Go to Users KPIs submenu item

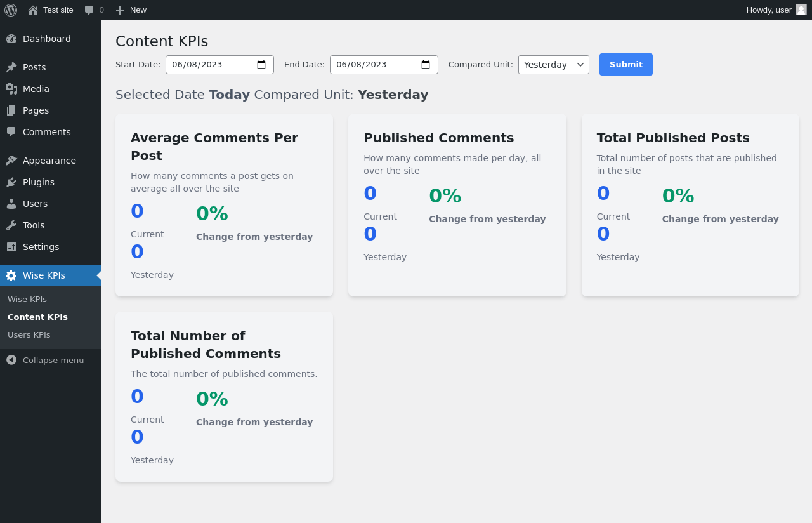click(x=29, y=334)
